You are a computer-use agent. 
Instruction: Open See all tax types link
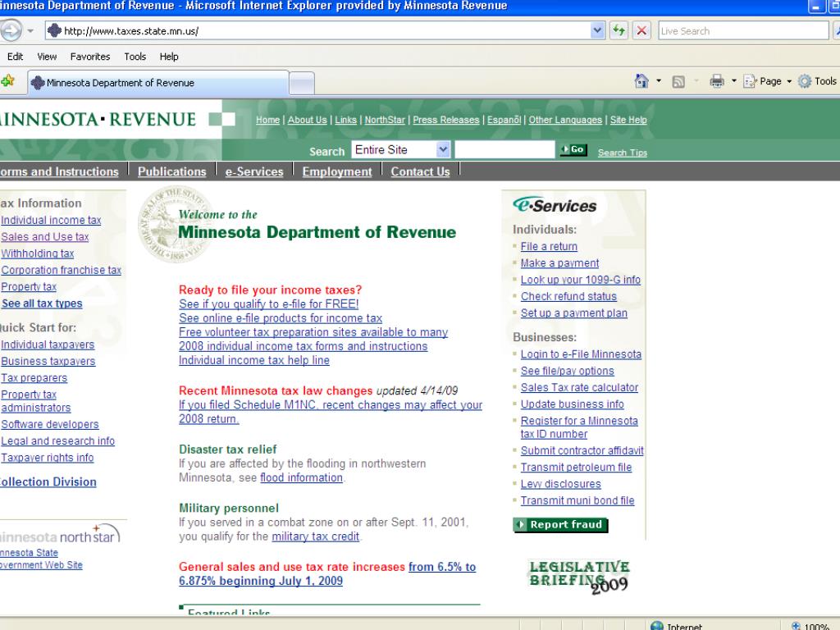pyautogui.click(x=42, y=304)
